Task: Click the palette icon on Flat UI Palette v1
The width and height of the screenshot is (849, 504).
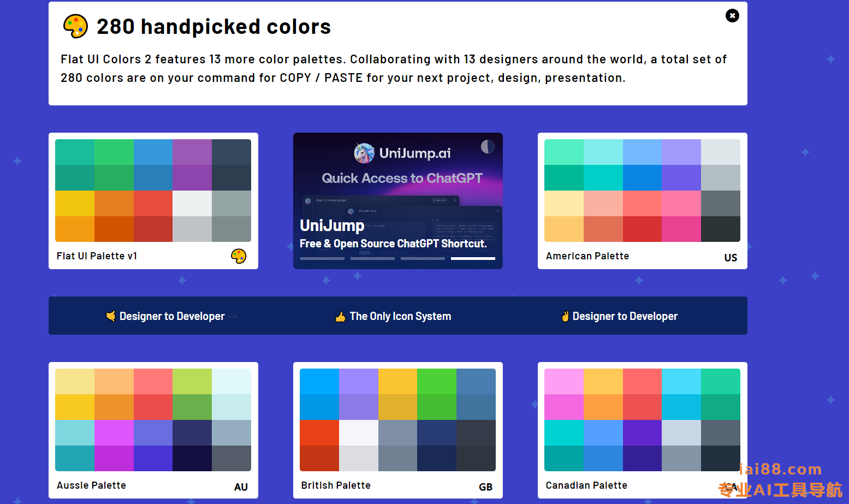Action: point(239,256)
